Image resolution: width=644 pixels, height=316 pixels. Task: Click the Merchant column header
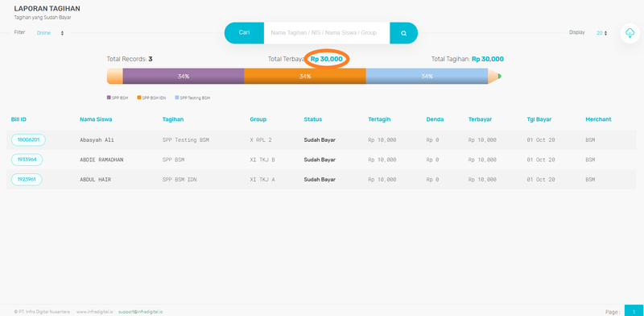[x=598, y=119]
